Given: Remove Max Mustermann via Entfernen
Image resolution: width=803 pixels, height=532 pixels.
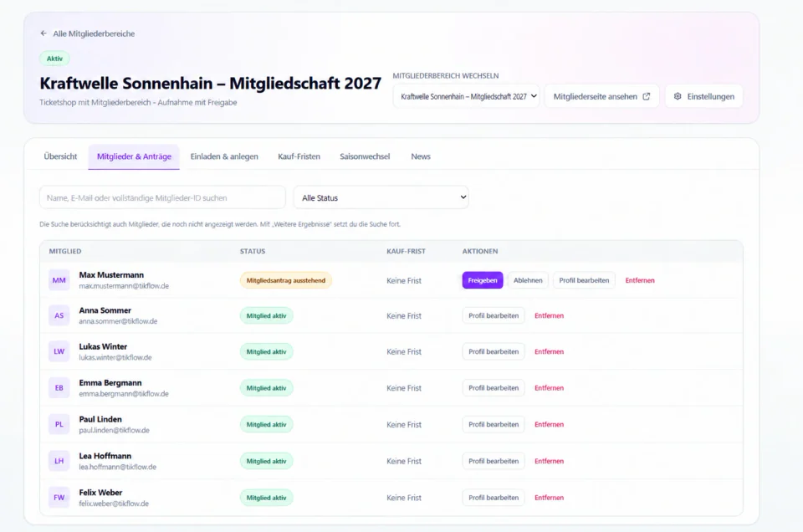Looking at the screenshot, I should tap(640, 280).
